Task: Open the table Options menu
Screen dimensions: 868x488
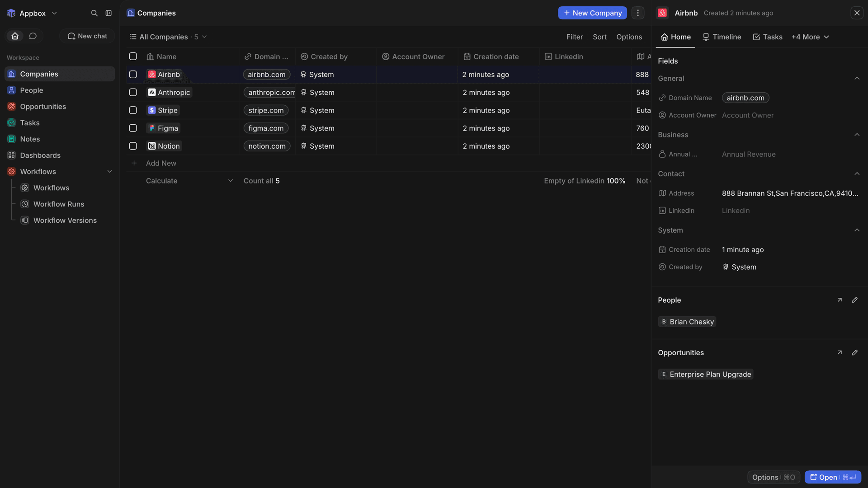Action: pos(629,37)
